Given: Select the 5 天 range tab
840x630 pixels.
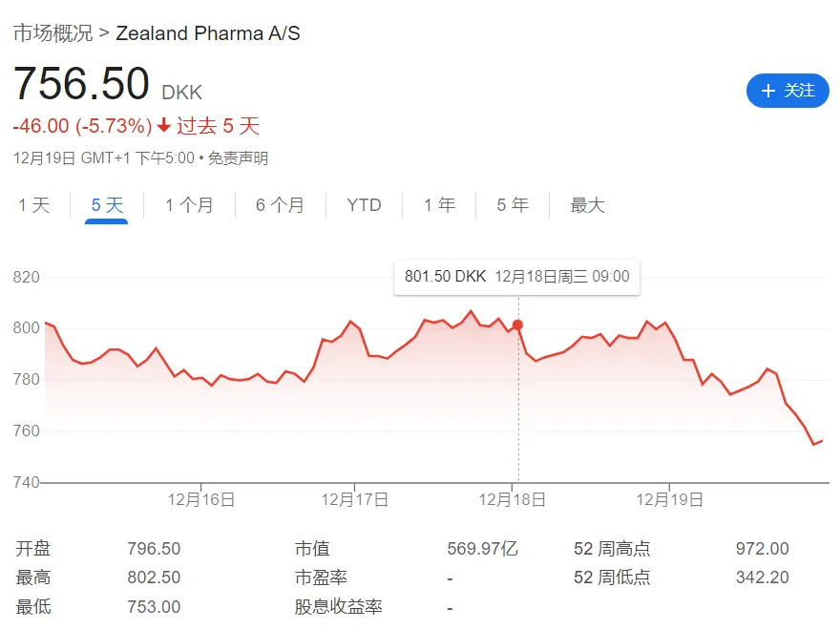Looking at the screenshot, I should (107, 205).
